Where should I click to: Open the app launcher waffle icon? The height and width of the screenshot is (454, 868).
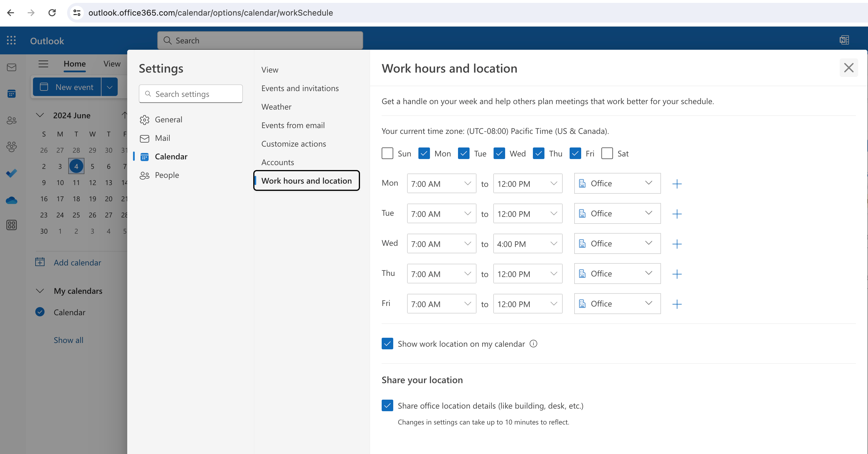(11, 40)
